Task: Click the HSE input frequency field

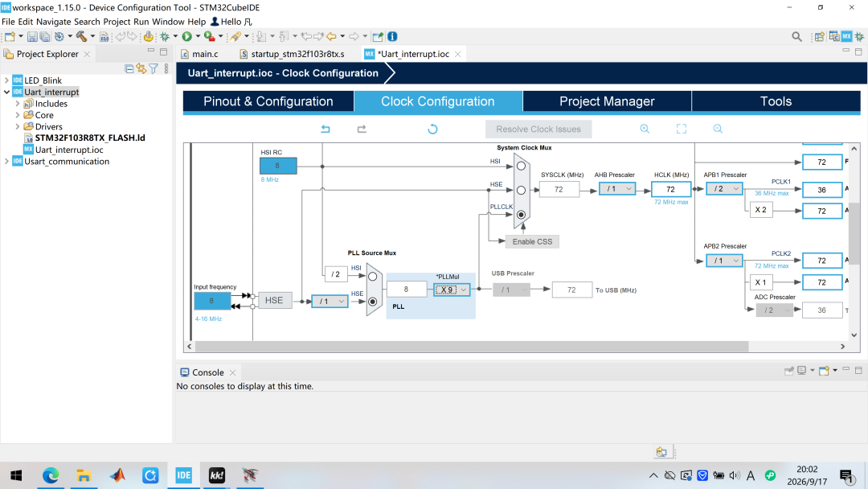Action: tap(212, 301)
